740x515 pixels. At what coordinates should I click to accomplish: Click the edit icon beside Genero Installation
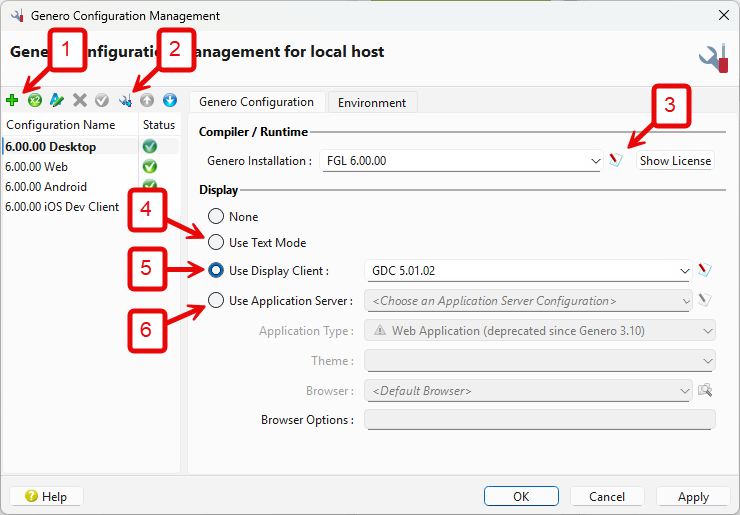615,160
